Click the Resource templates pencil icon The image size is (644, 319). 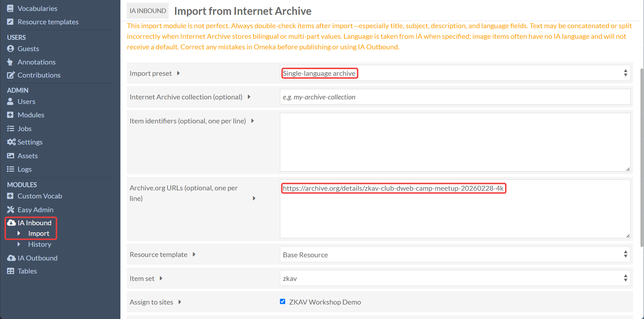pyautogui.click(x=10, y=22)
